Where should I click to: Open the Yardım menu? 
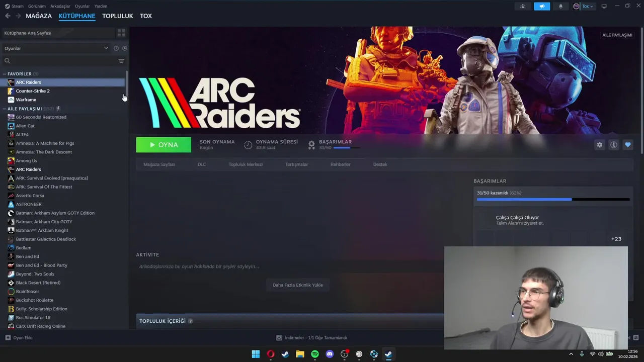coord(101,7)
